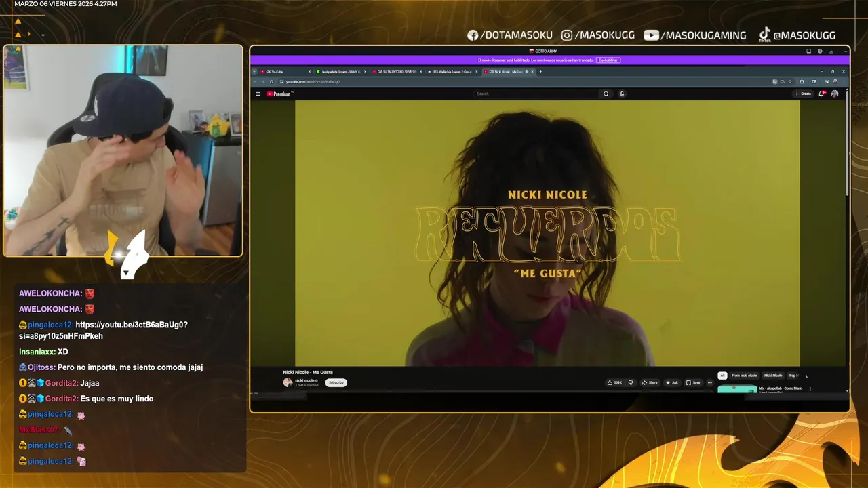This screenshot has width=868, height=488.
Task: Open YouTube notifications bell
Action: click(x=822, y=94)
